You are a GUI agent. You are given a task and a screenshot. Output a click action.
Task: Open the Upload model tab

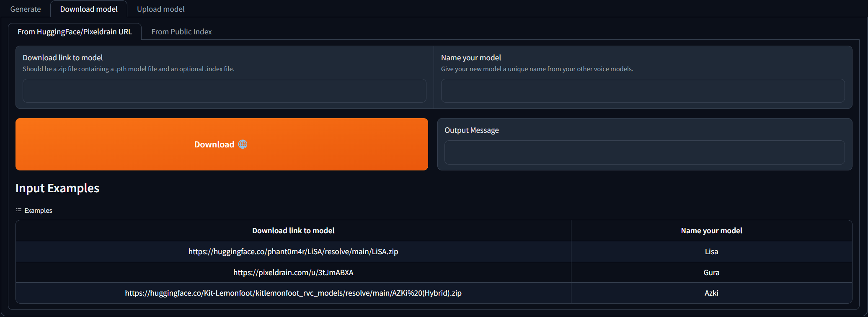coord(160,9)
